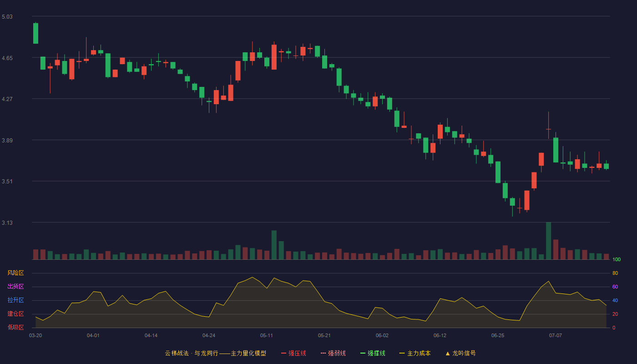Click the 5.03 price axis label
This screenshot has height=364, width=637.
pyautogui.click(x=7, y=17)
